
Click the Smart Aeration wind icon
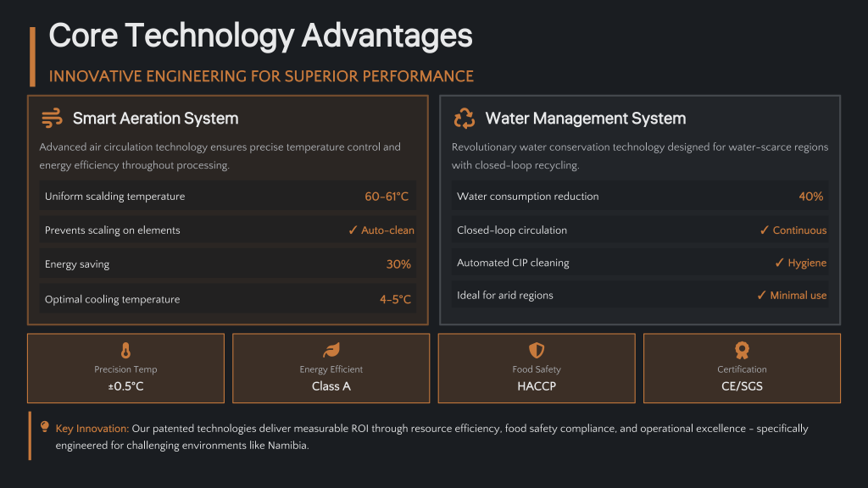53,118
